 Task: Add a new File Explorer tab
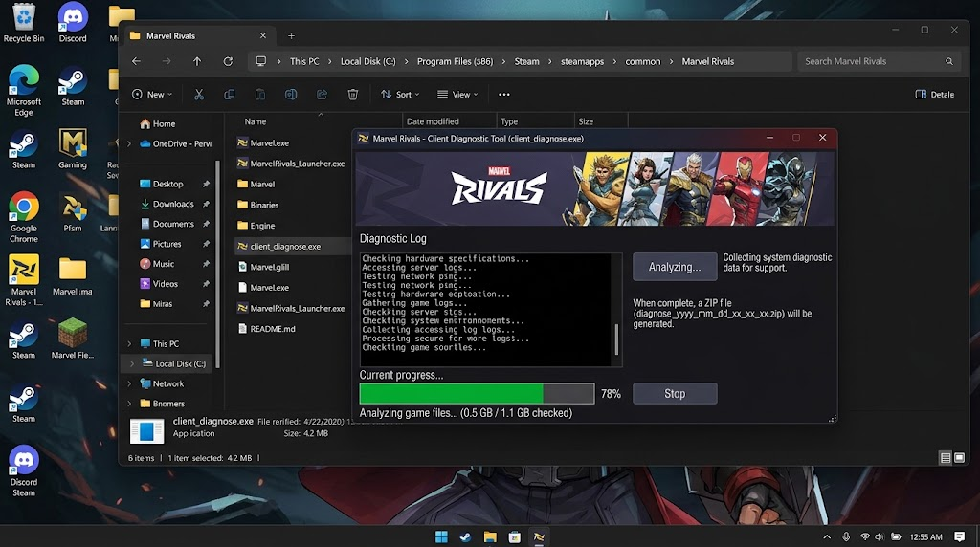pyautogui.click(x=291, y=35)
